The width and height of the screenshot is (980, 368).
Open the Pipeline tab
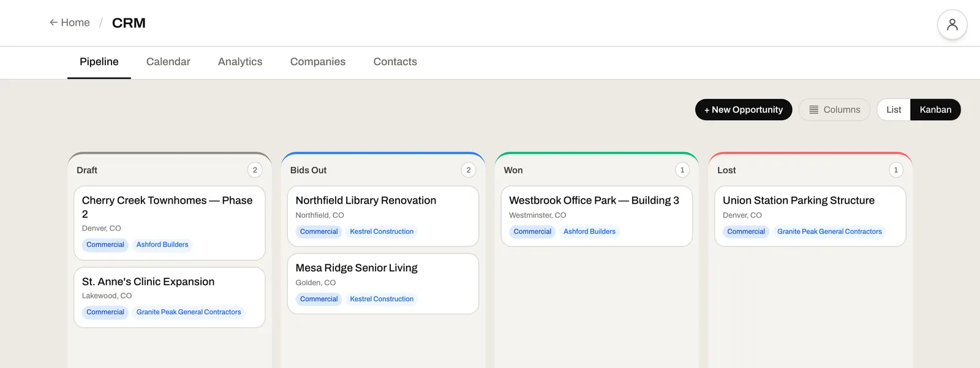(99, 62)
